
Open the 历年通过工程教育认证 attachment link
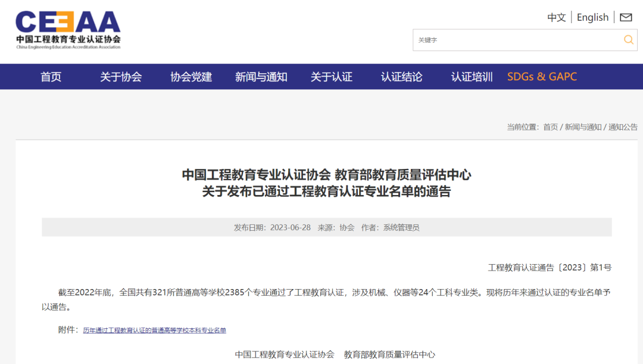155,331
